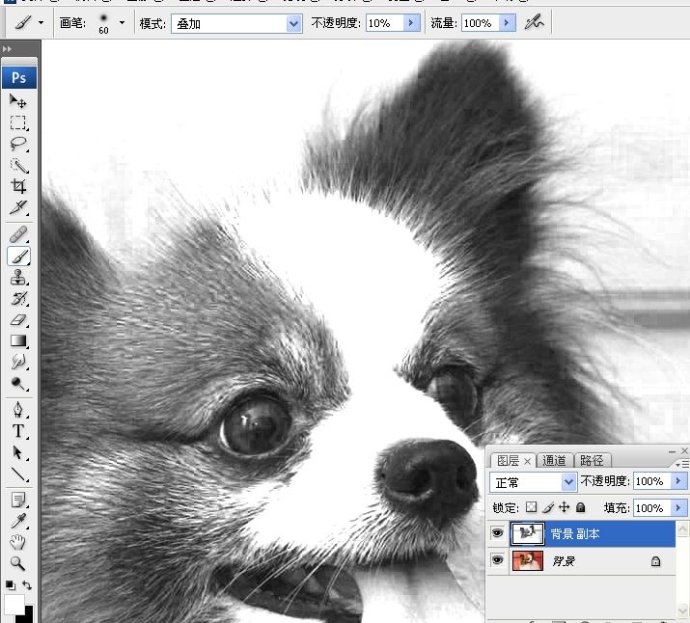690x623 pixels.
Task: Select the Gradient tool
Action: point(18,341)
